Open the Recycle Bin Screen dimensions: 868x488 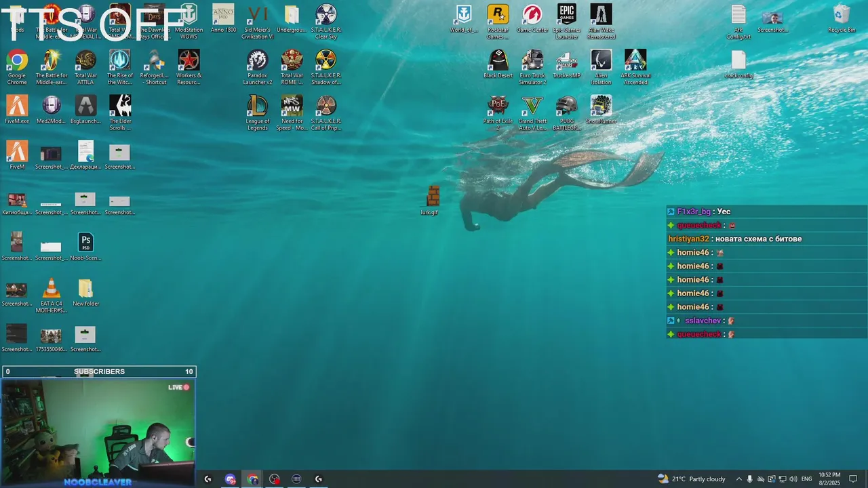(x=842, y=19)
